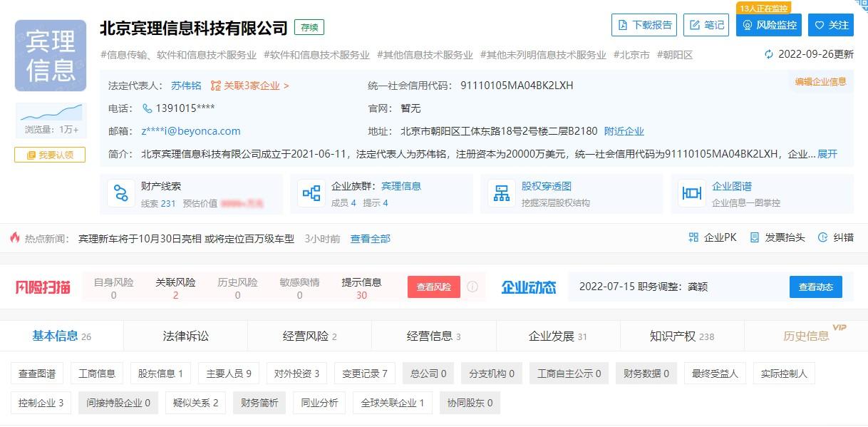Click 同业分析 tag
This screenshot has height=427, width=868.
click(319, 403)
